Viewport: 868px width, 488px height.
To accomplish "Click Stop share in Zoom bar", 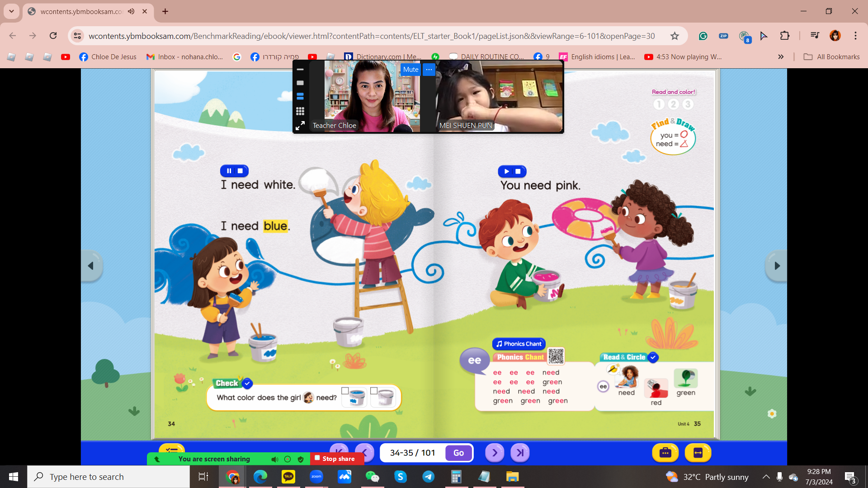I will tap(337, 459).
